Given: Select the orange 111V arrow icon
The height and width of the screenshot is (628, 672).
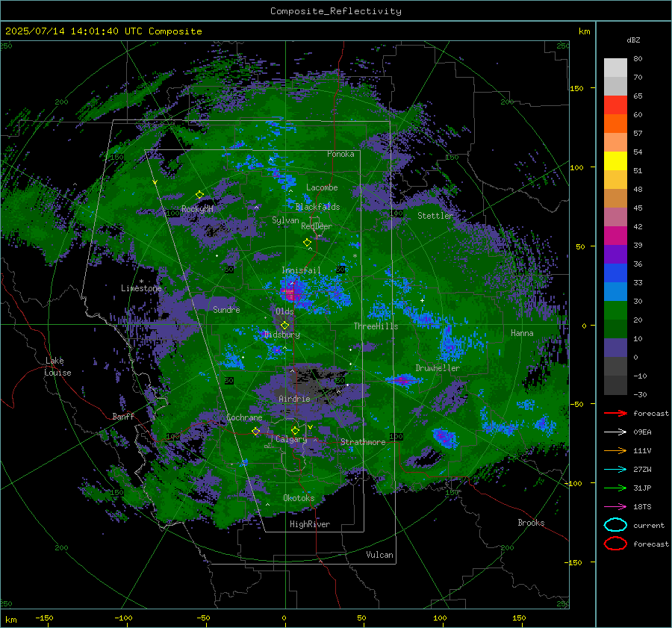Looking at the screenshot, I should (x=615, y=450).
